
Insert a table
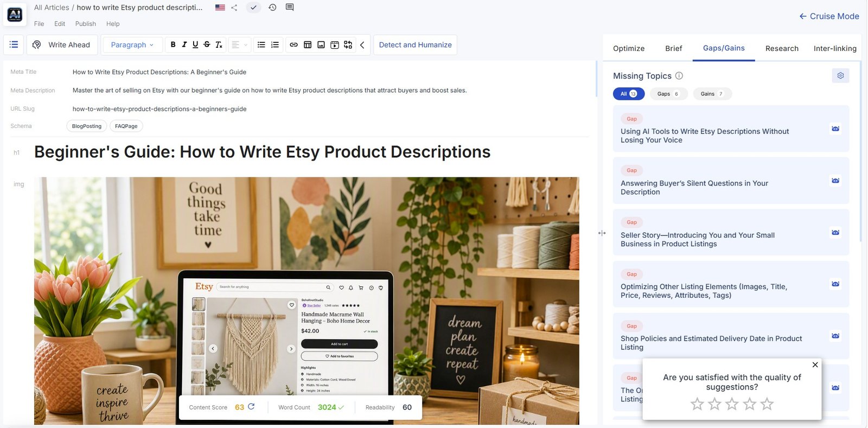(308, 44)
